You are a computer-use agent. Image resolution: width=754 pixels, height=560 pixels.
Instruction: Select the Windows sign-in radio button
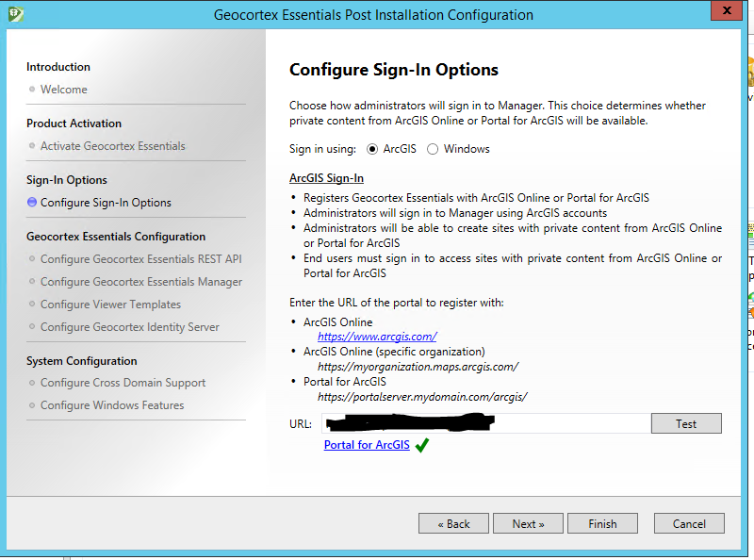(x=433, y=149)
